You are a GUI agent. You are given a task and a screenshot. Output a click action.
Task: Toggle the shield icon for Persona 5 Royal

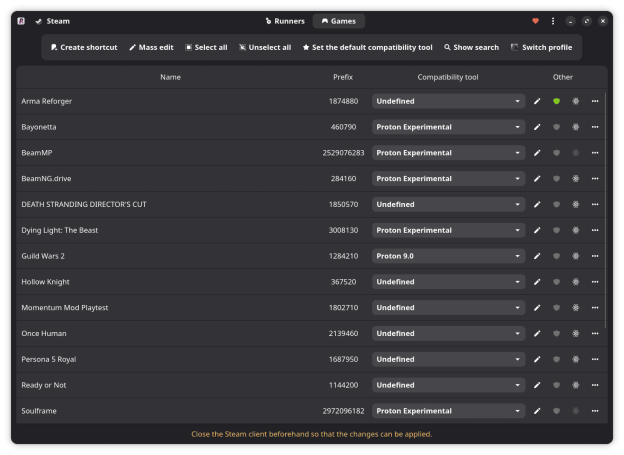click(556, 359)
